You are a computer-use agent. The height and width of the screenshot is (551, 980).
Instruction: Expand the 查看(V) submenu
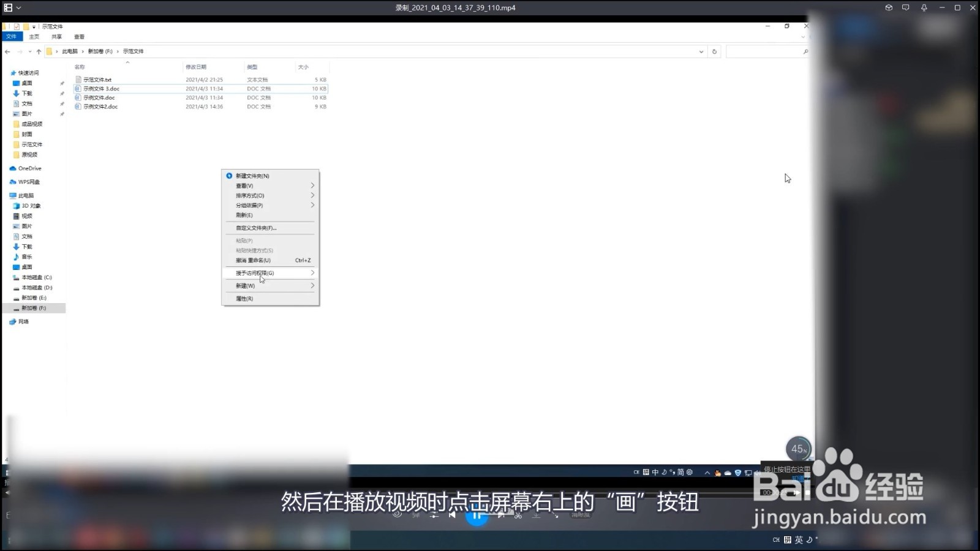(270, 186)
